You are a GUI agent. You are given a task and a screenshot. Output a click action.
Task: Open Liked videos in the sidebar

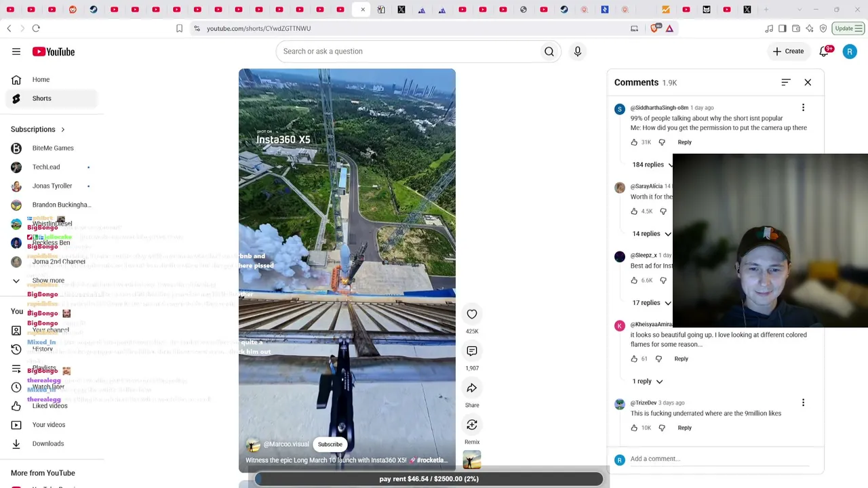click(x=52, y=406)
